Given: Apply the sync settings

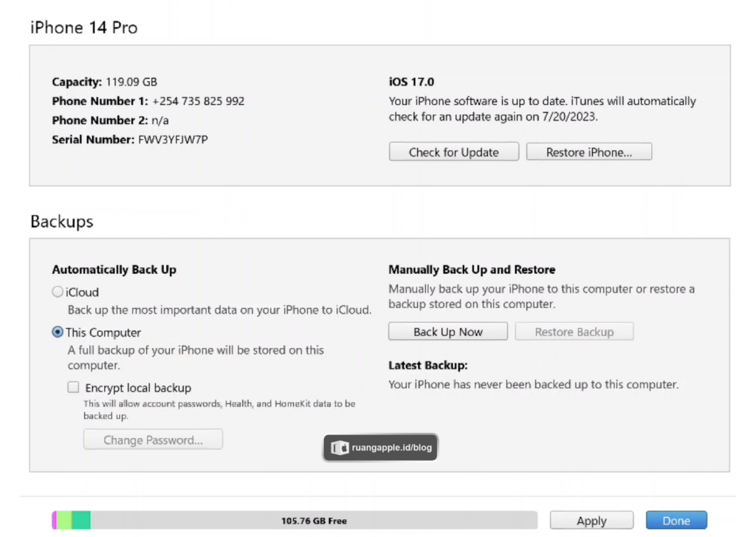Looking at the screenshot, I should click(591, 521).
